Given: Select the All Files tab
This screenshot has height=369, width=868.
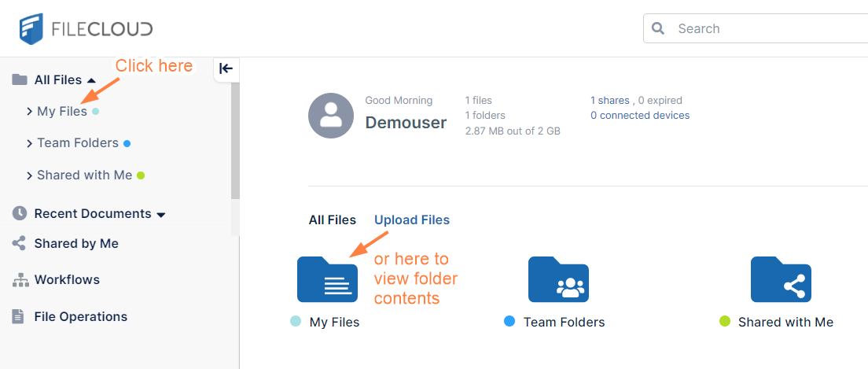Looking at the screenshot, I should coord(332,220).
